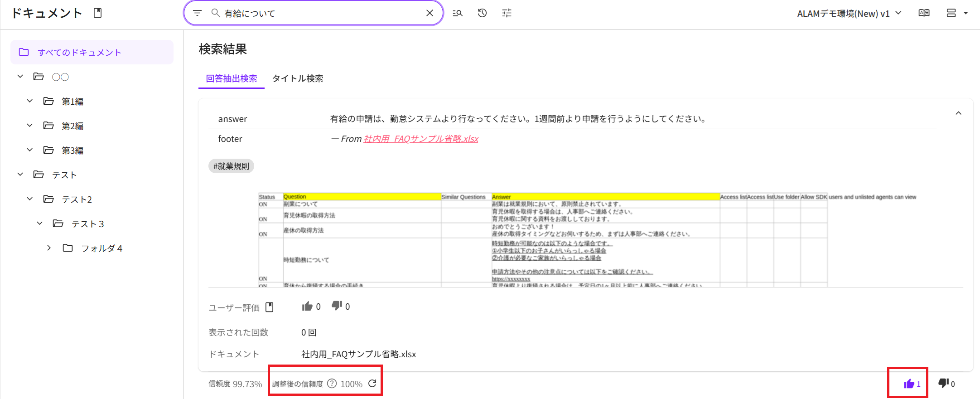Give thumbs down at bottom right
The width and height of the screenshot is (980, 399).
(943, 383)
